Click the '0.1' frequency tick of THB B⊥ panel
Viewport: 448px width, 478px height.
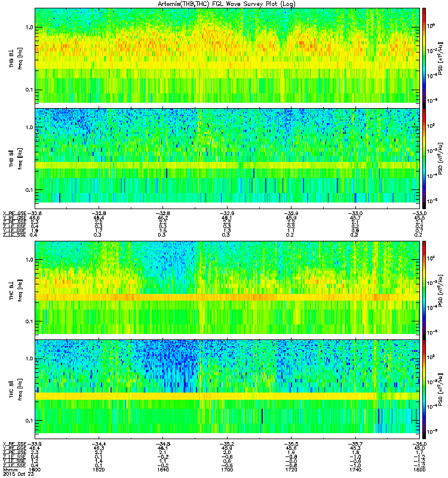29,90
